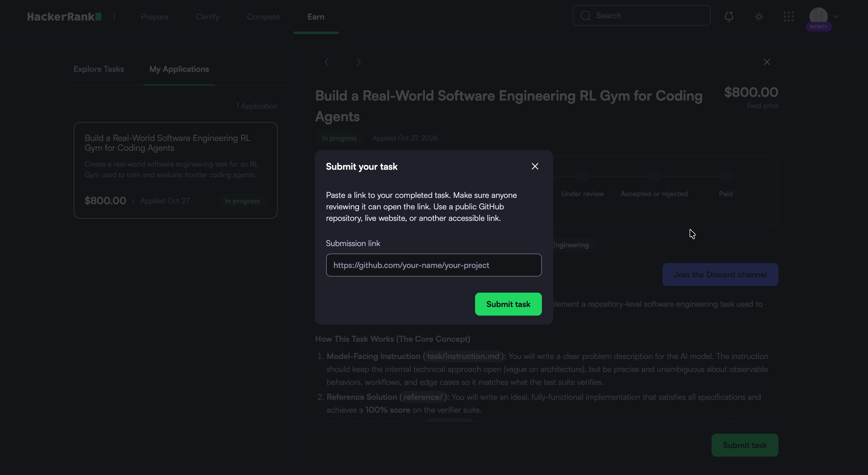Screen dimensions: 868x475
Task: Expand the profile dropdown chevron
Action: pyautogui.click(x=836, y=17)
